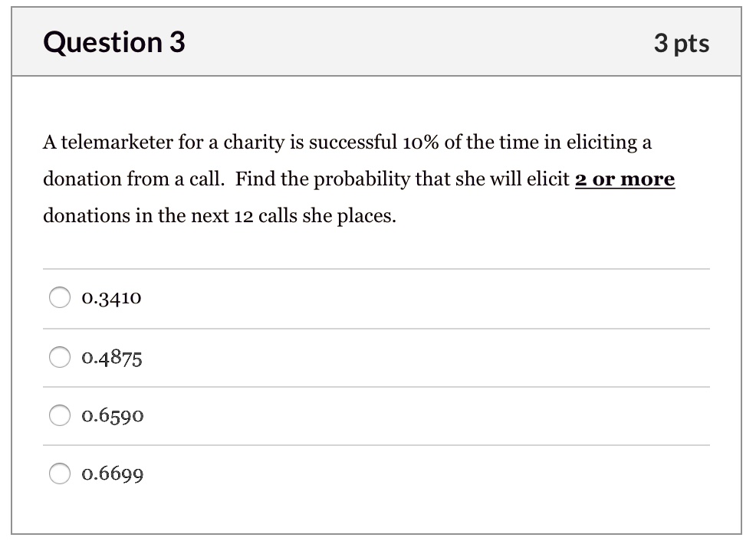This screenshot has height=544, width=756.
Task: Click the Question 3 heading
Action: (114, 42)
